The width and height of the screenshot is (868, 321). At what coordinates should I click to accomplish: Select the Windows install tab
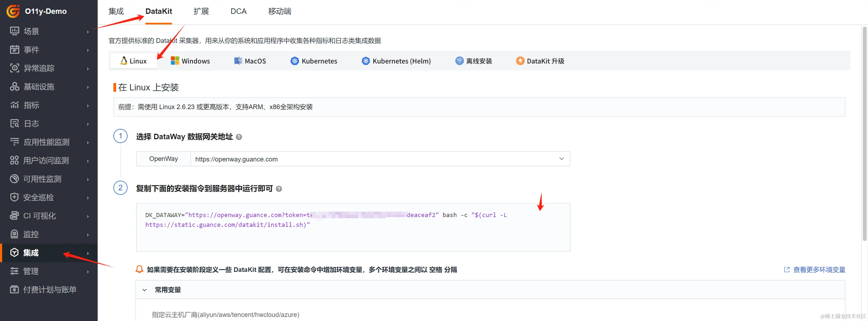pos(190,61)
